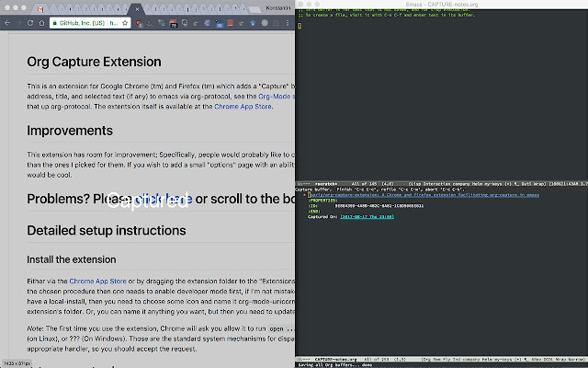Screen dimensions: 588x368
Task: Click the 'Improvements' heading
Action: click(70, 131)
